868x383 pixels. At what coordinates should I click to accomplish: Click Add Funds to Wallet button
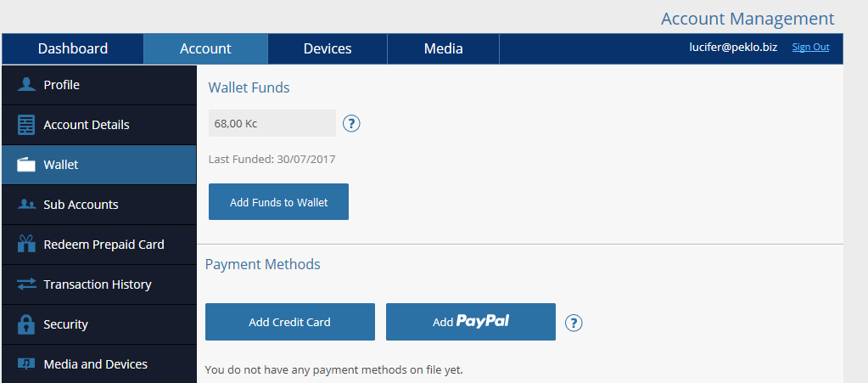[278, 202]
